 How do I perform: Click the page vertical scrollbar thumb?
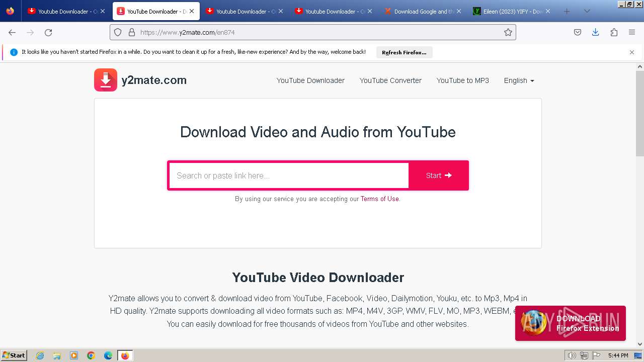coord(640,113)
